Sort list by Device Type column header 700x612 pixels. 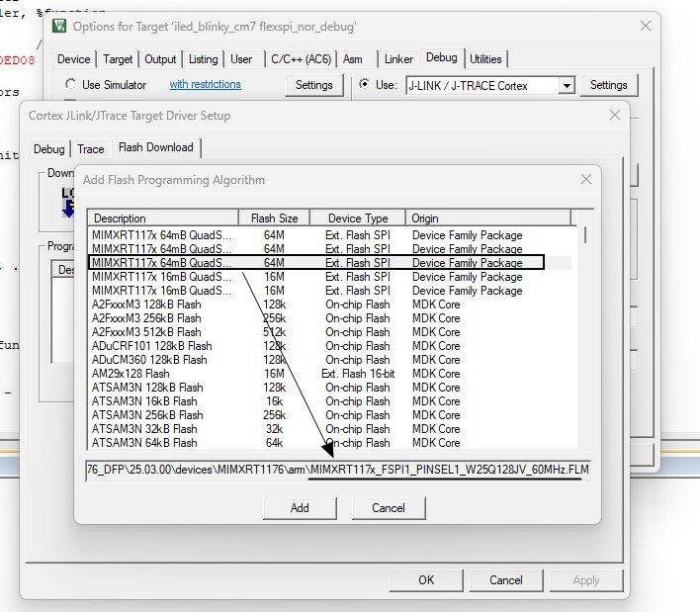[358, 219]
